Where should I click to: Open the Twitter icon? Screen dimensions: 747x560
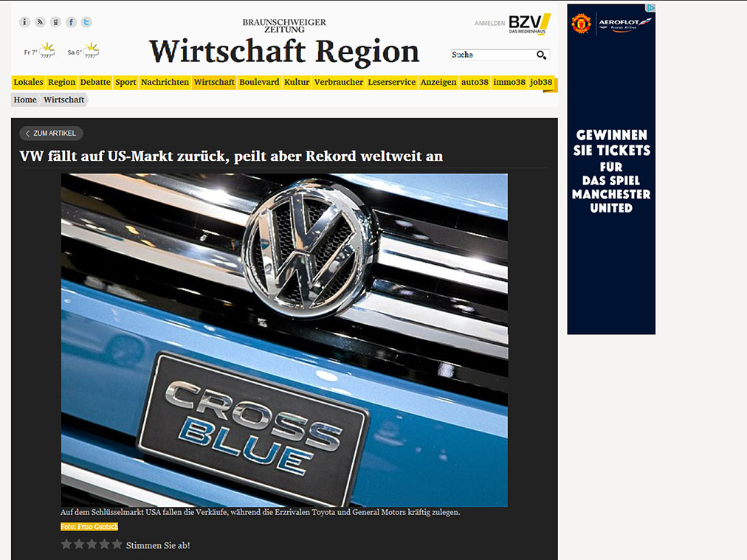pos(86,22)
